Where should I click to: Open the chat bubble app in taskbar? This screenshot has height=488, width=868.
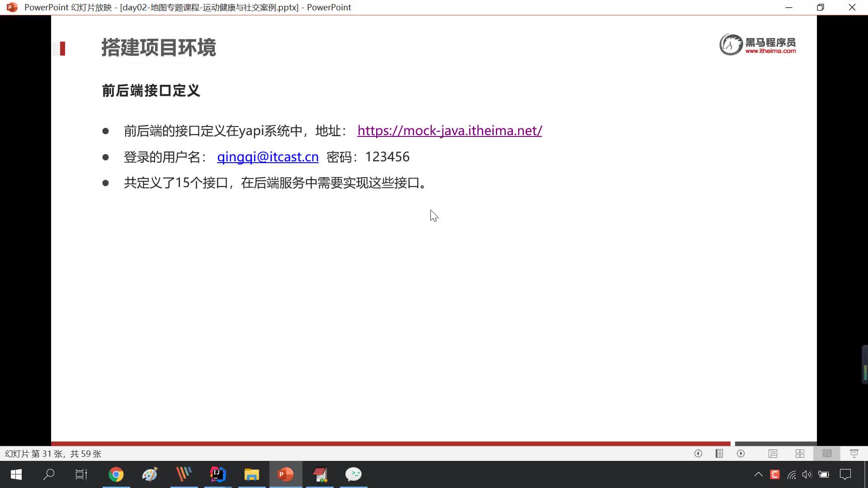354,474
